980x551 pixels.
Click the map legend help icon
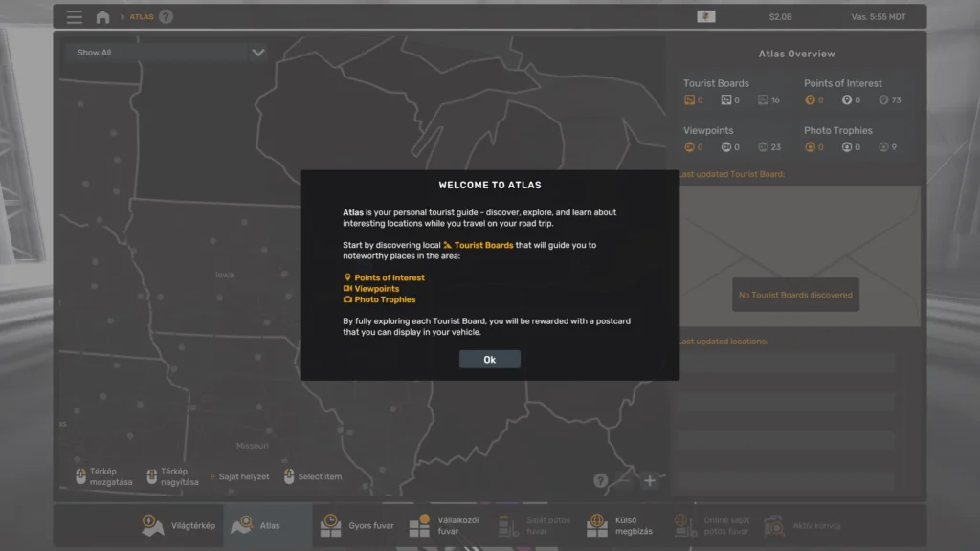pos(600,480)
